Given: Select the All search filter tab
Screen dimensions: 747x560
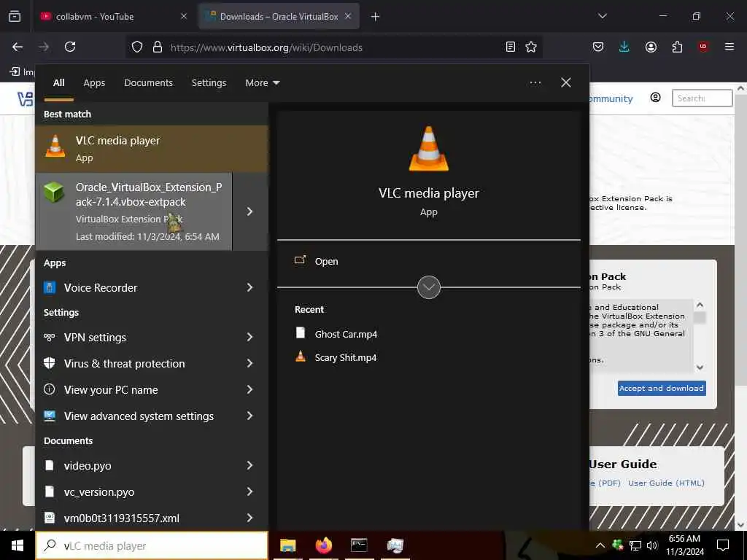Looking at the screenshot, I should [58, 83].
